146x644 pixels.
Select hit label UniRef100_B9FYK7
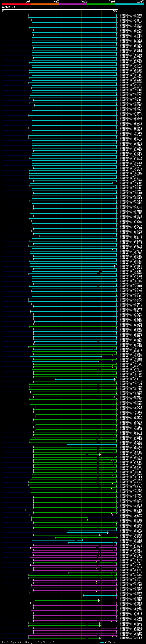click(131, 357)
